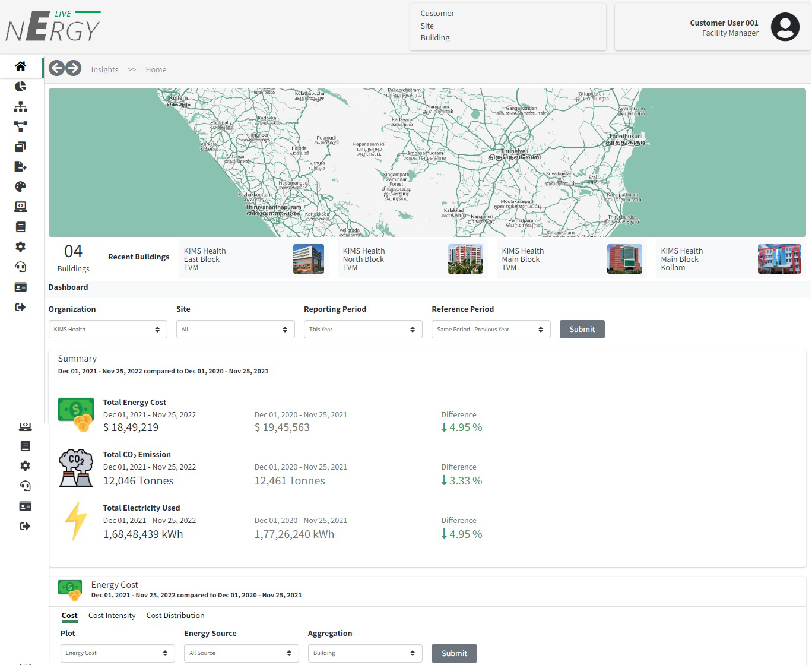Click the Recent Buildings label

(138, 256)
